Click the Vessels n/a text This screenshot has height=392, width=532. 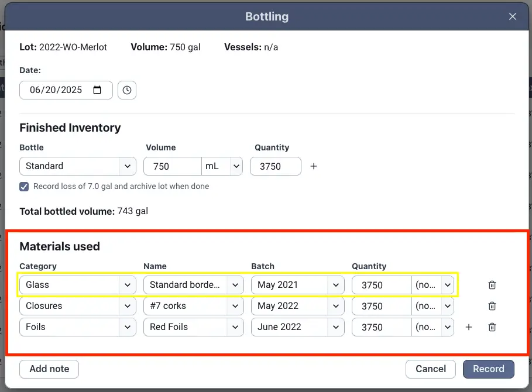click(x=251, y=47)
